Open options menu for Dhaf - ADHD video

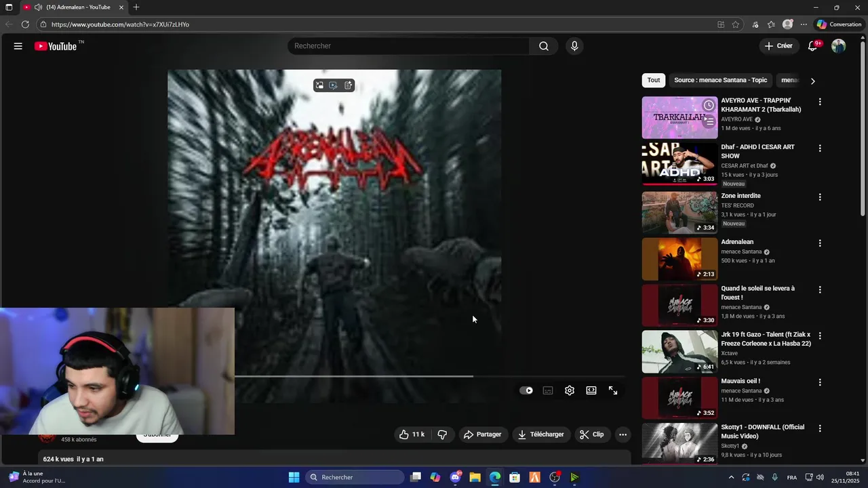pyautogui.click(x=820, y=148)
